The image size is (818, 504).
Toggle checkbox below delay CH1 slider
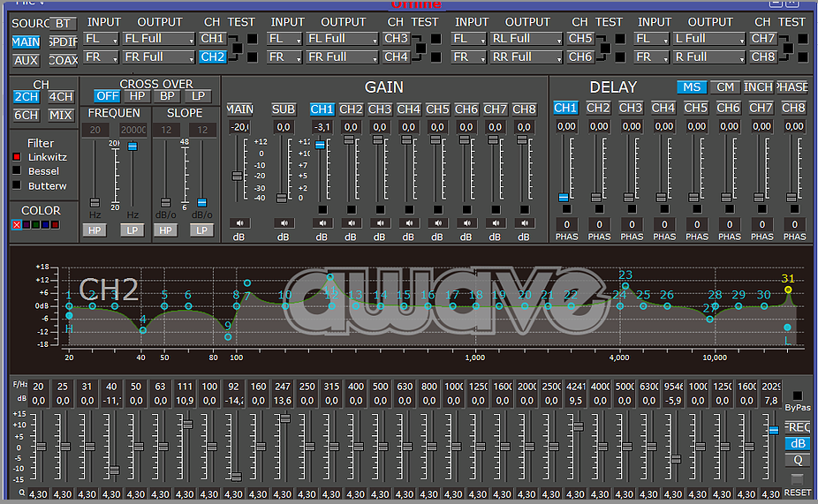pyautogui.click(x=566, y=209)
